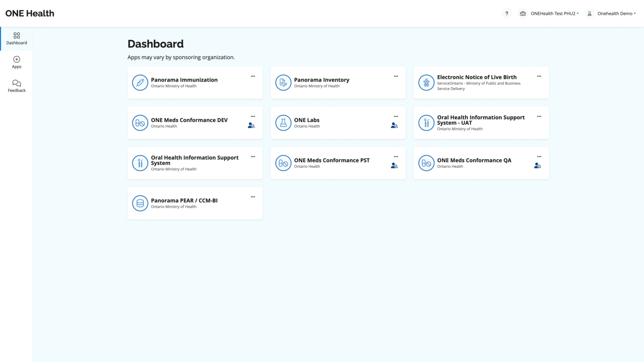Image resolution: width=644 pixels, height=362 pixels.
Task: Click the Dashboard page heading
Action: tap(155, 44)
